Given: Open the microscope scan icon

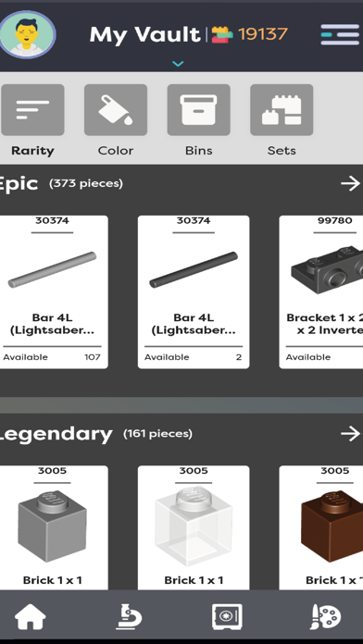Looking at the screenshot, I should click(x=129, y=616).
